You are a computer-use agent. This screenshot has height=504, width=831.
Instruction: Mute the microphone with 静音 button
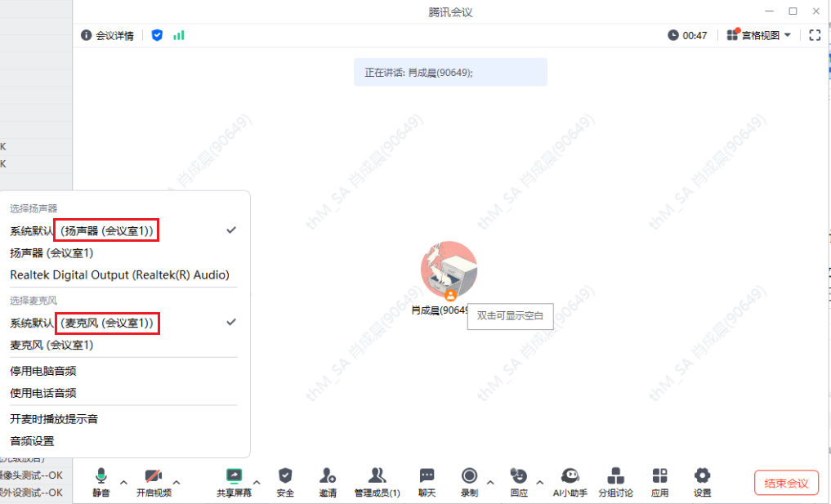pyautogui.click(x=101, y=476)
